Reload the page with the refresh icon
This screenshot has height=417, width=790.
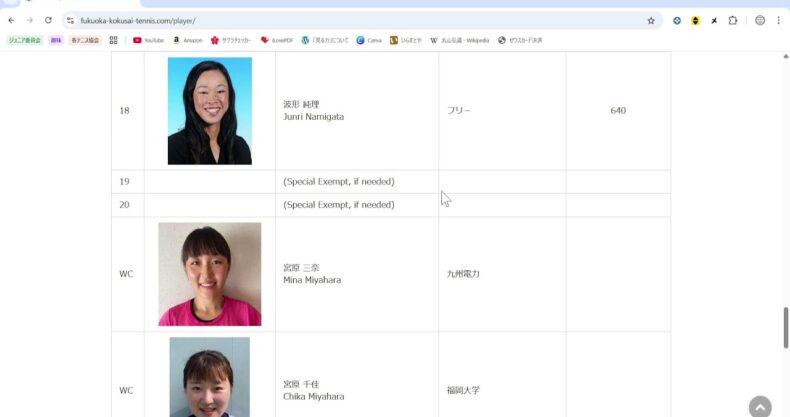[48, 20]
